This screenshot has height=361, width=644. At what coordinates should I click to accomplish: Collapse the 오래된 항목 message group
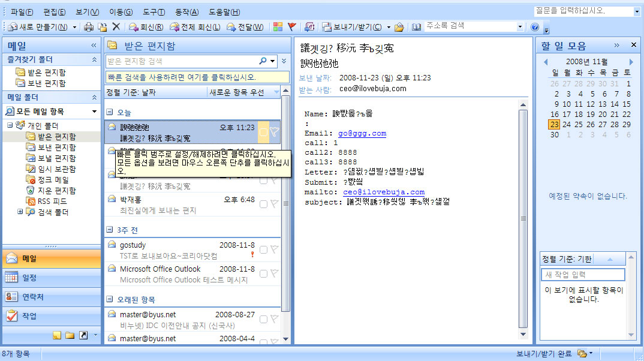pos(110,299)
